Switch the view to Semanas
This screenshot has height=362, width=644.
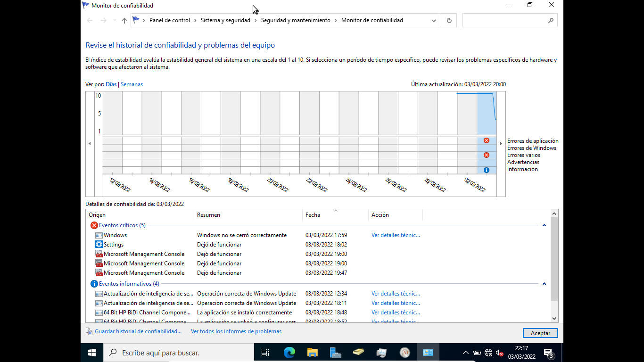(132, 84)
